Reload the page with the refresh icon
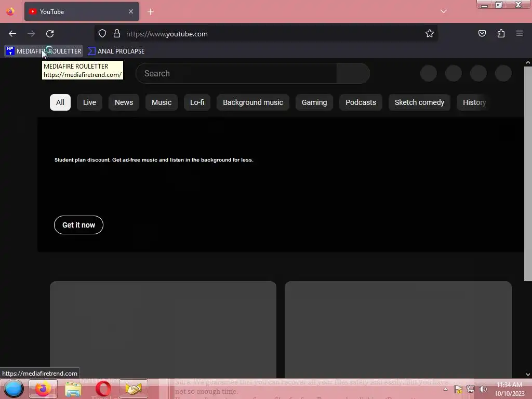Screen dimensions: 532x399 [50, 34]
